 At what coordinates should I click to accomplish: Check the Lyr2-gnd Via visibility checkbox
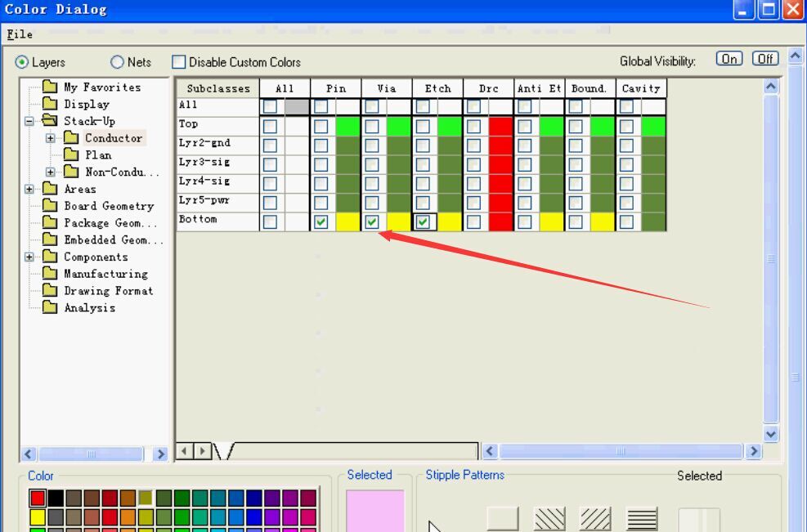(371, 145)
